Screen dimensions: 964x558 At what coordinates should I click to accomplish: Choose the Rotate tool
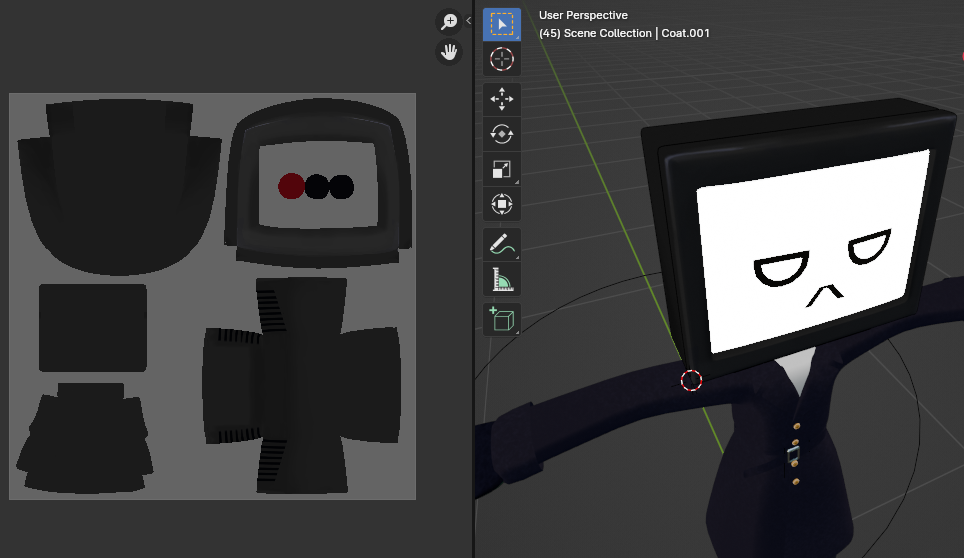[x=502, y=134]
